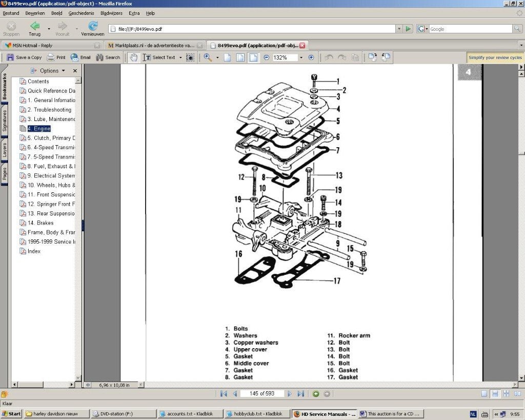
Task: Go to the first page
Action: point(224,394)
